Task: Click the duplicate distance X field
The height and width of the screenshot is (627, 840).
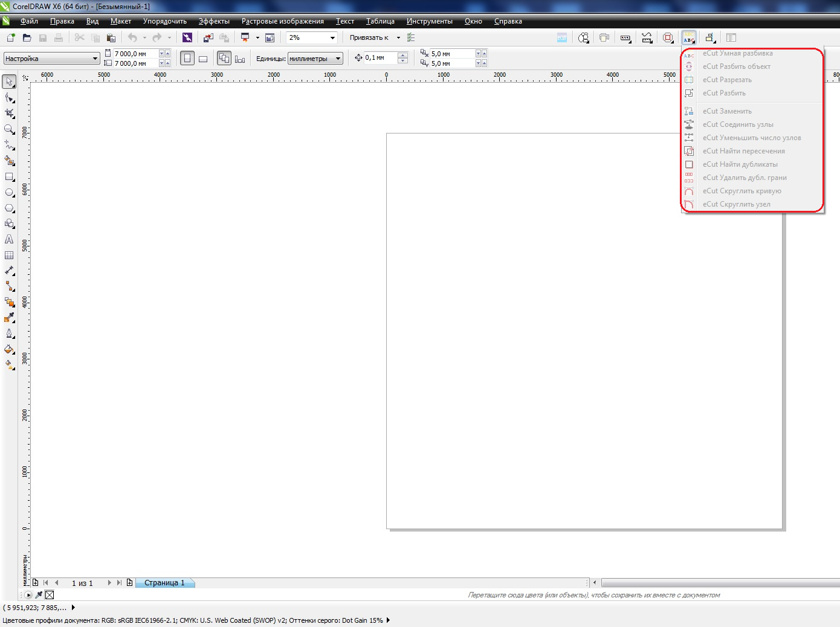Action: click(452, 54)
